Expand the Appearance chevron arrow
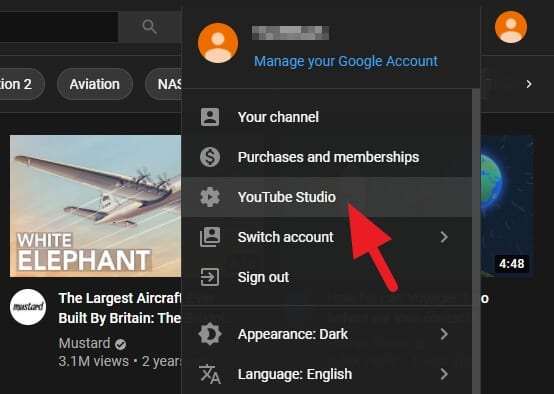The width and height of the screenshot is (554, 394). point(444,334)
